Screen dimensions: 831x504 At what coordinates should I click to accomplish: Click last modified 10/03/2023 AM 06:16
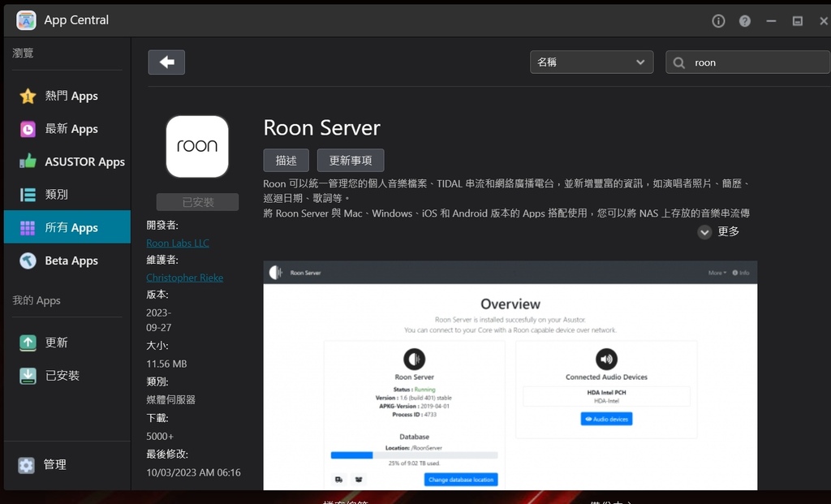click(193, 472)
